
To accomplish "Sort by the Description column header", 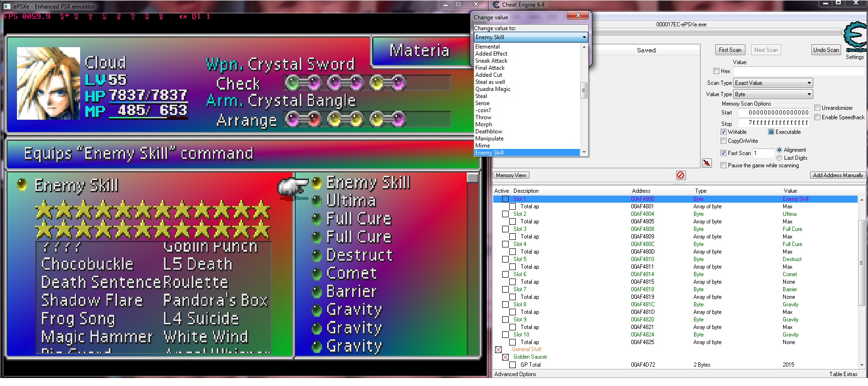I will pyautogui.click(x=526, y=191).
